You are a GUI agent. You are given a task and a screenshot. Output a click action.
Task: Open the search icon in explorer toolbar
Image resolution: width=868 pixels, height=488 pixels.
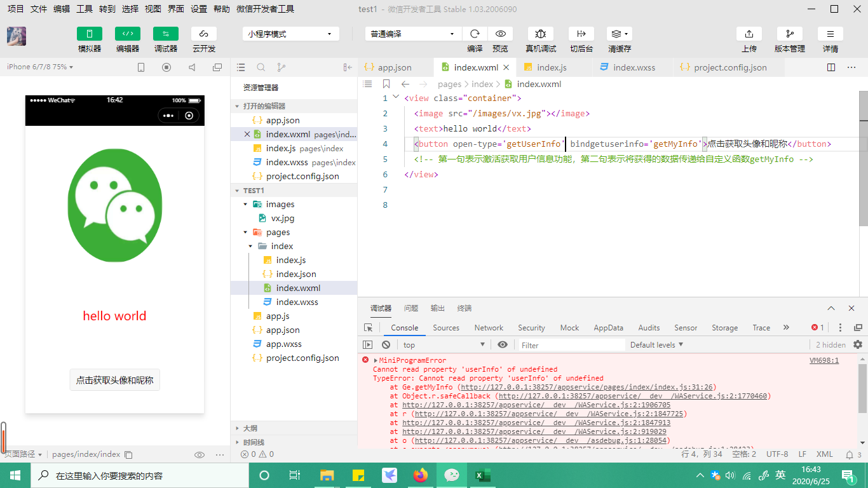261,67
